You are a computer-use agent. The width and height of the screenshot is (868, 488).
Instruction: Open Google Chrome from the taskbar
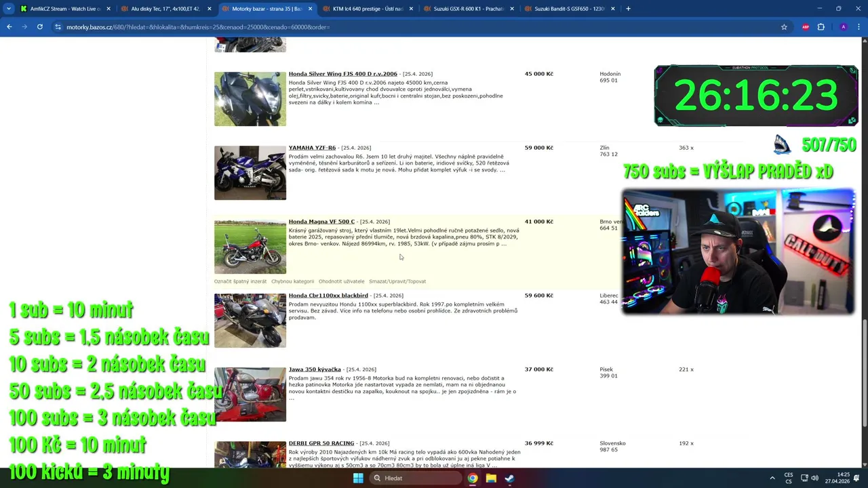(x=473, y=478)
